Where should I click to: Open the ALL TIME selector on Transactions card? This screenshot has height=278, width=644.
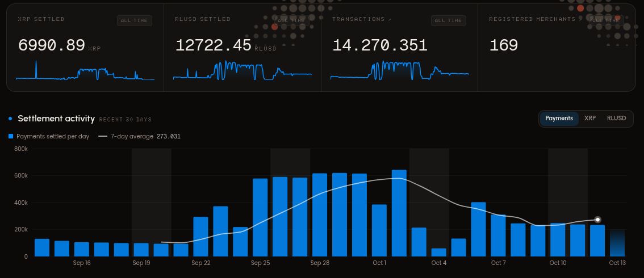point(449,20)
